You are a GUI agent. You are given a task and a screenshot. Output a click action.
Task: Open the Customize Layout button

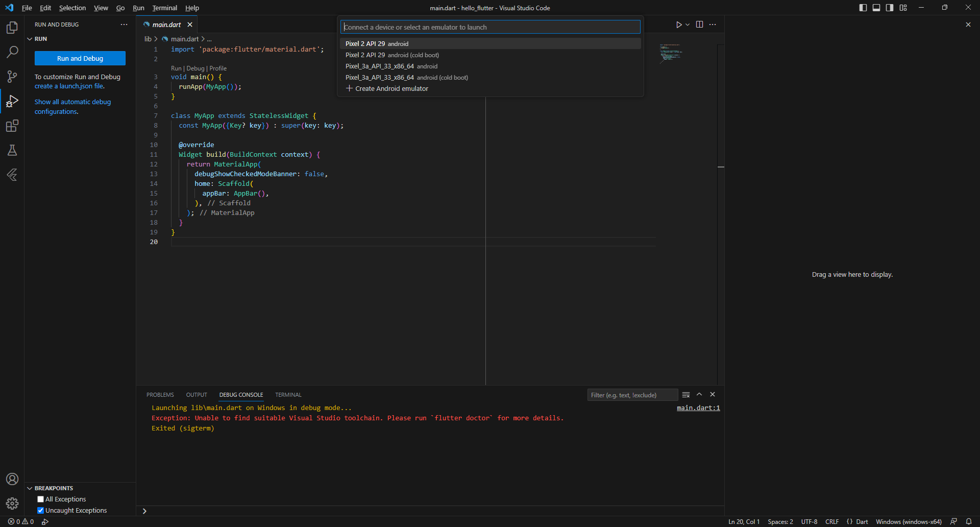903,8
